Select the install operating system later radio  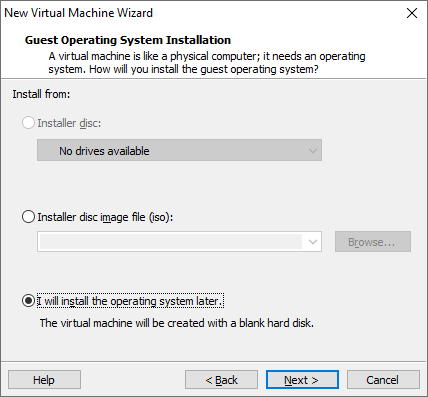[28, 301]
